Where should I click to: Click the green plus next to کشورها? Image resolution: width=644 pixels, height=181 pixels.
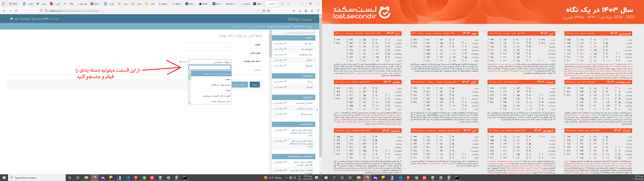(x=286, y=66)
